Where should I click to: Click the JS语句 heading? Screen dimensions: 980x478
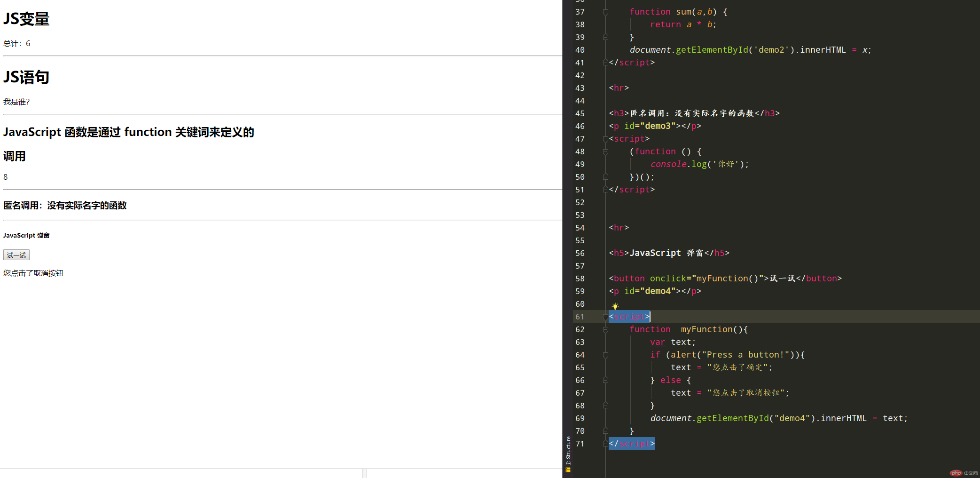click(26, 77)
